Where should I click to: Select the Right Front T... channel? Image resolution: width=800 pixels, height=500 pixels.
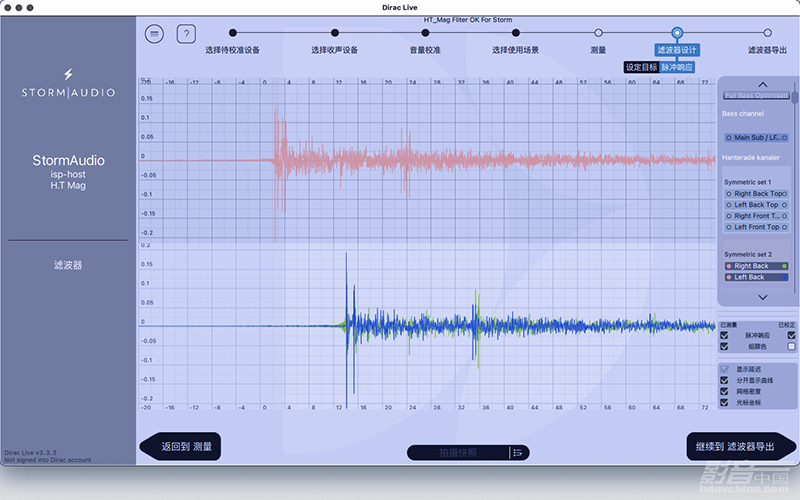click(757, 216)
